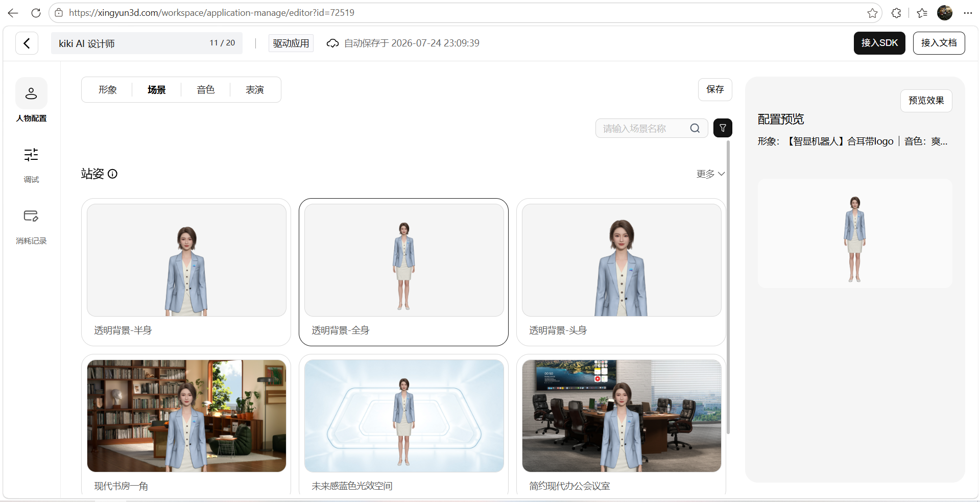The height and width of the screenshot is (502, 980).
Task: View site information lock icon
Action: pyautogui.click(x=59, y=13)
